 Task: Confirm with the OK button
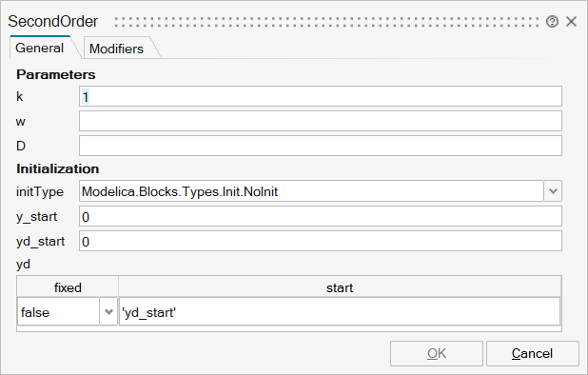(437, 354)
